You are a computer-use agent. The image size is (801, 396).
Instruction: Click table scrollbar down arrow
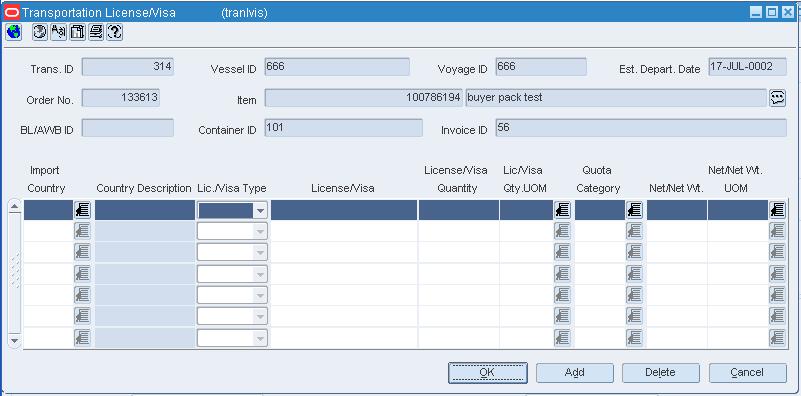click(14, 340)
